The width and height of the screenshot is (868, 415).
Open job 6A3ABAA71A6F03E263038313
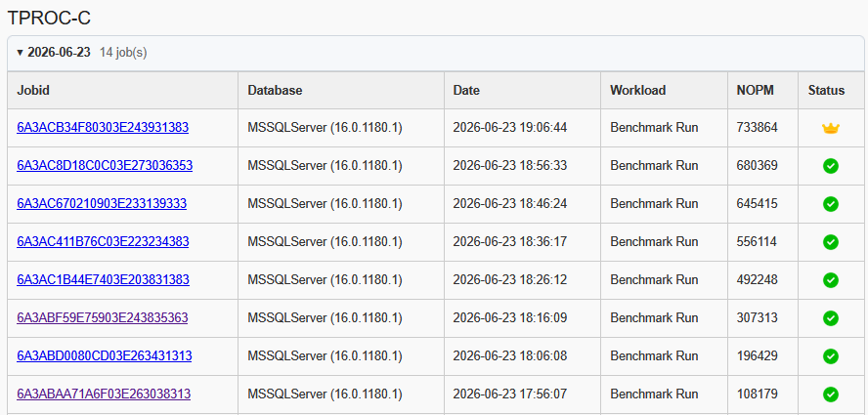coord(104,394)
